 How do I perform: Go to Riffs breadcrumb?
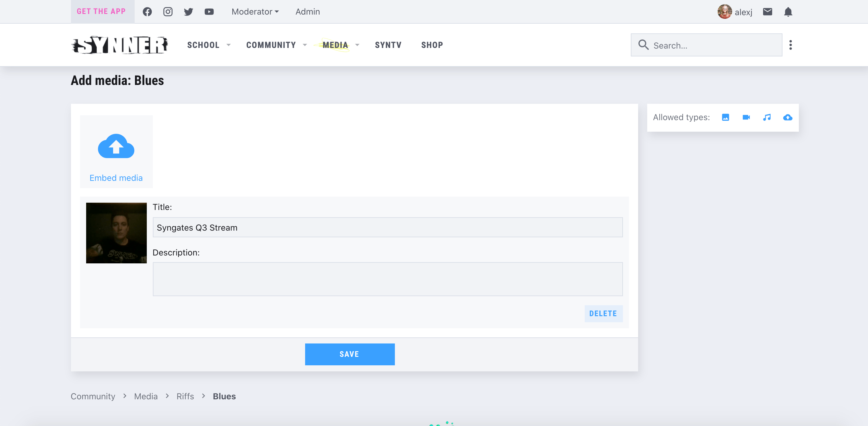coord(185,396)
